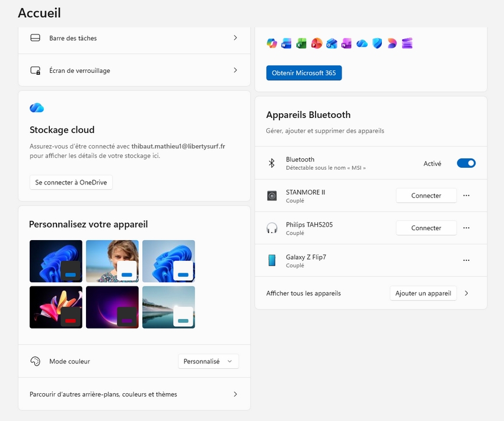Click the Copilot icon
This screenshot has width=504, height=421.
[272, 43]
